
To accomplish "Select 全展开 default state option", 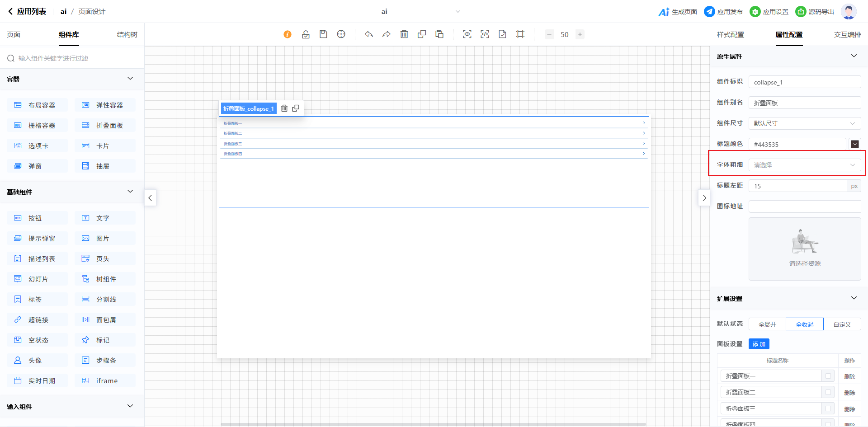I will click(767, 324).
